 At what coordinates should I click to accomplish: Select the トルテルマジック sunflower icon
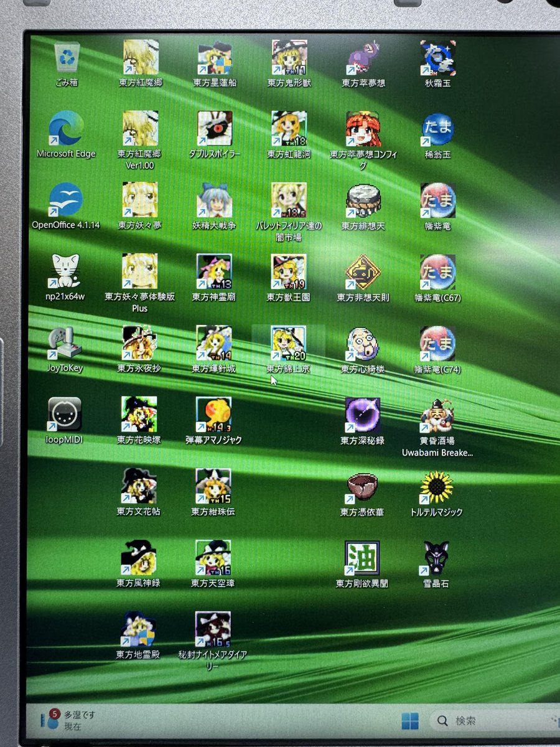tap(437, 486)
